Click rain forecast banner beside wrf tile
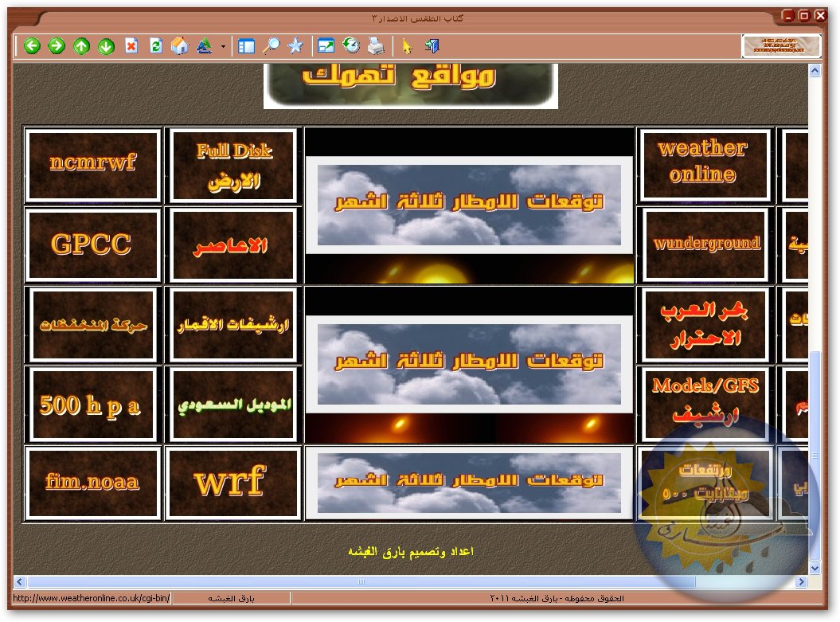The height and width of the screenshot is (622, 840). (469, 483)
